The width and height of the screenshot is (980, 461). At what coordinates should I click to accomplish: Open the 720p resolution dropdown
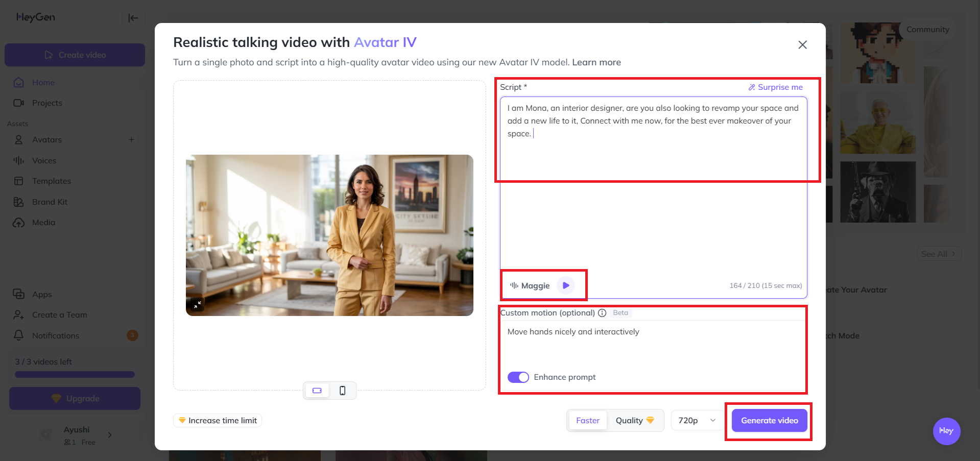click(697, 421)
